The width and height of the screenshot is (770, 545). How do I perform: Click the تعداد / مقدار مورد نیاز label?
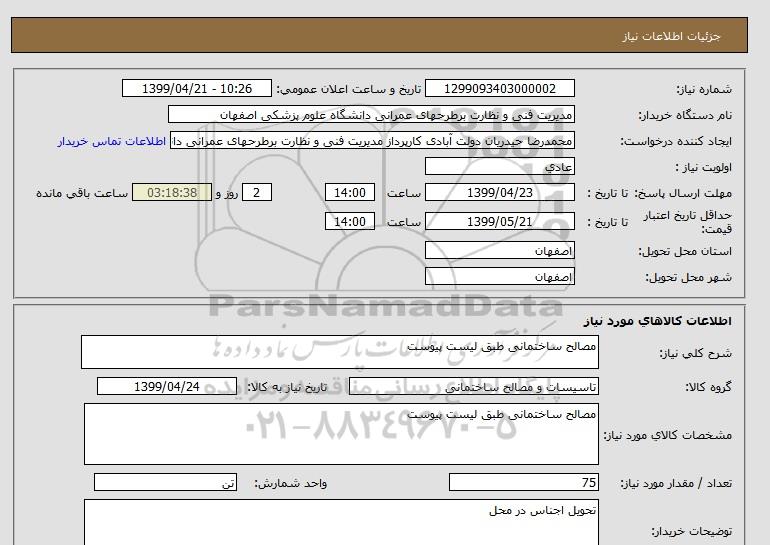(x=676, y=483)
